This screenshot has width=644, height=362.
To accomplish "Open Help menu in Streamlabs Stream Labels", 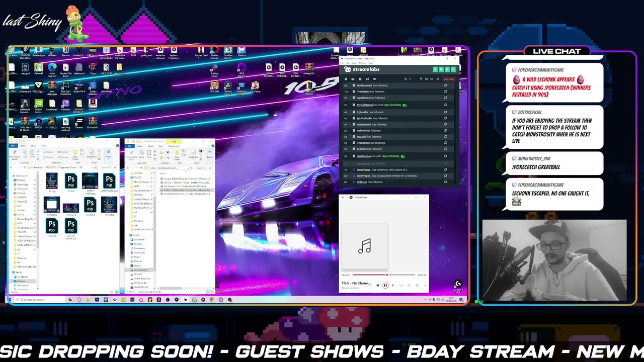I will tap(371, 63).
